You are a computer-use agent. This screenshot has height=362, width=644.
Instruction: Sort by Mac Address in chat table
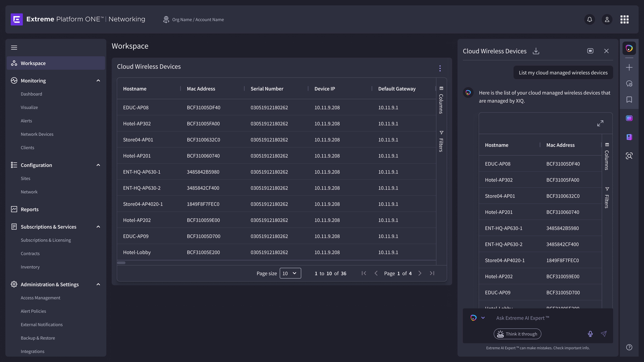[560, 145]
